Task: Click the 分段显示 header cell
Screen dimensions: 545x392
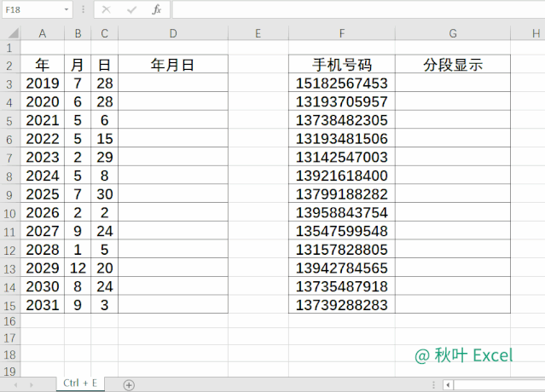Action: coord(453,65)
